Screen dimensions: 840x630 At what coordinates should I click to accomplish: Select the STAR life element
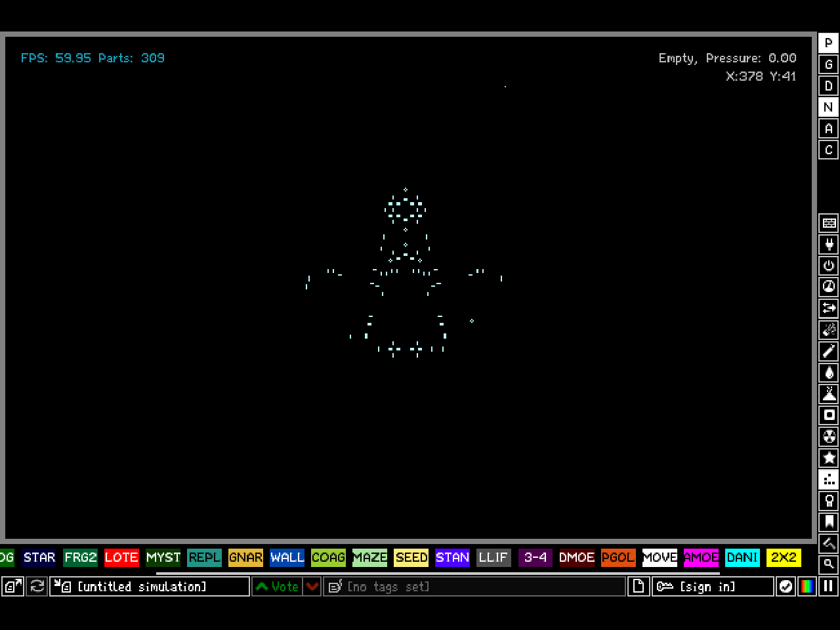coord(39,557)
